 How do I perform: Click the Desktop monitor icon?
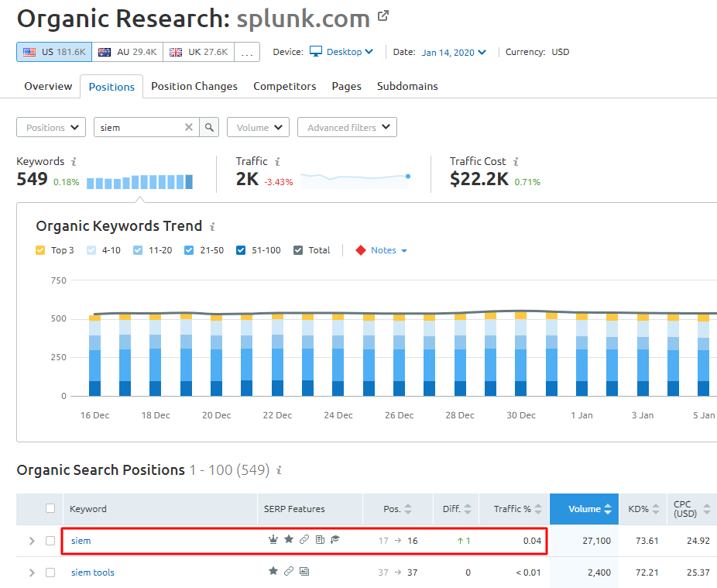(x=316, y=51)
